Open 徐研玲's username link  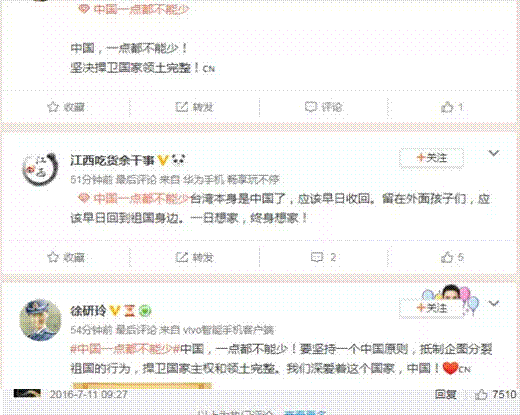click(x=88, y=311)
